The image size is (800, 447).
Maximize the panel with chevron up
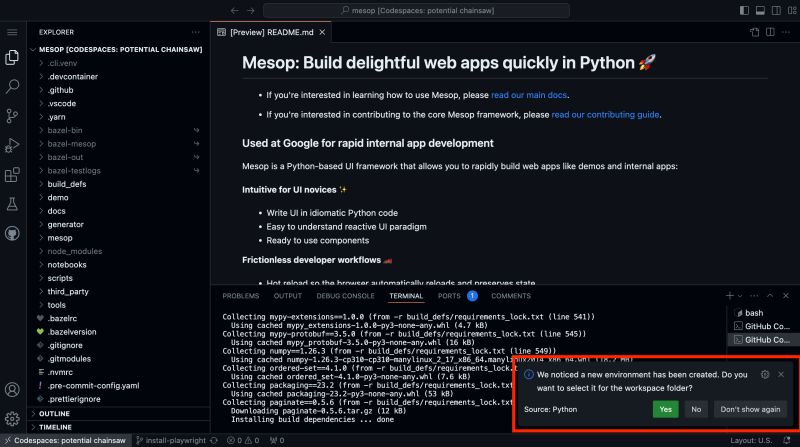pyautogui.click(x=770, y=295)
